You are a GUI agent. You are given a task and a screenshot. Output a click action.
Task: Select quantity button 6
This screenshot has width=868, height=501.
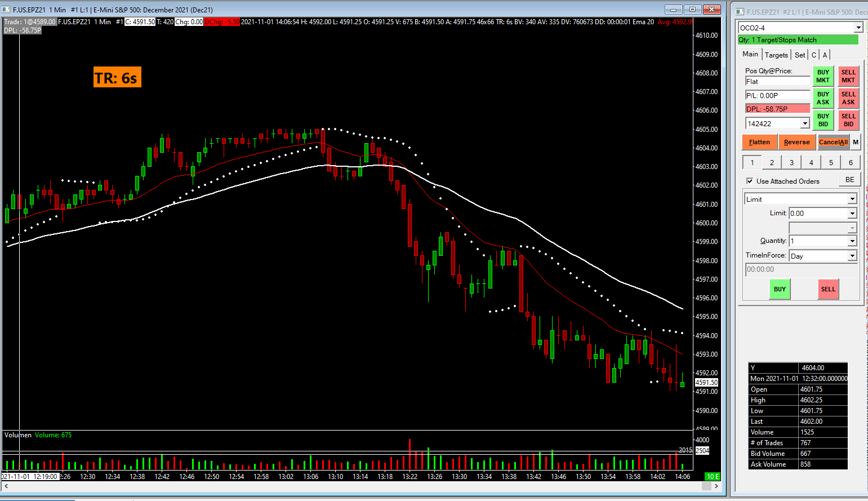coord(851,162)
